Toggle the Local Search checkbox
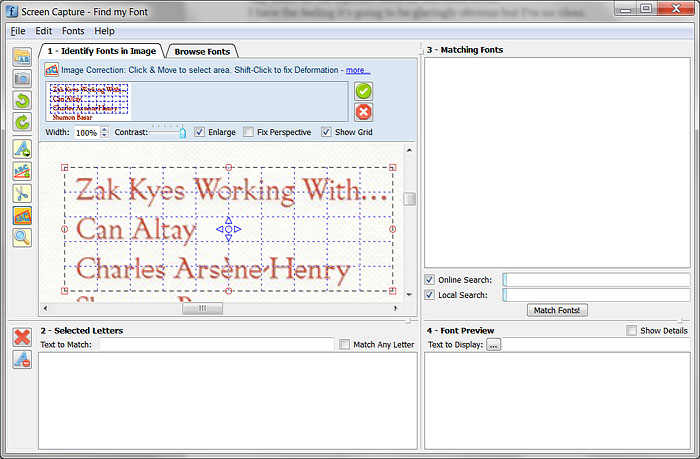 pos(429,295)
